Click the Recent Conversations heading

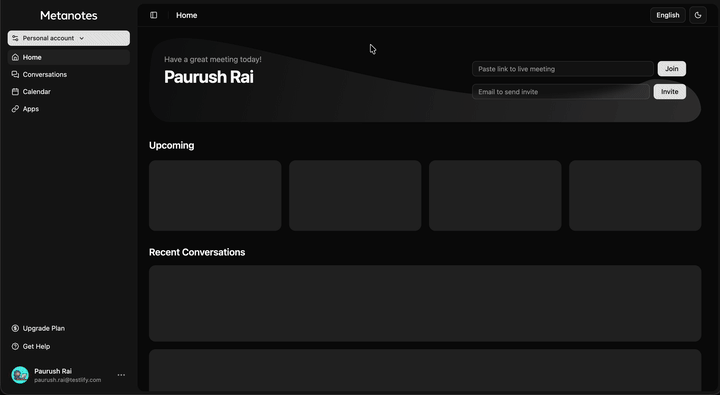197,252
